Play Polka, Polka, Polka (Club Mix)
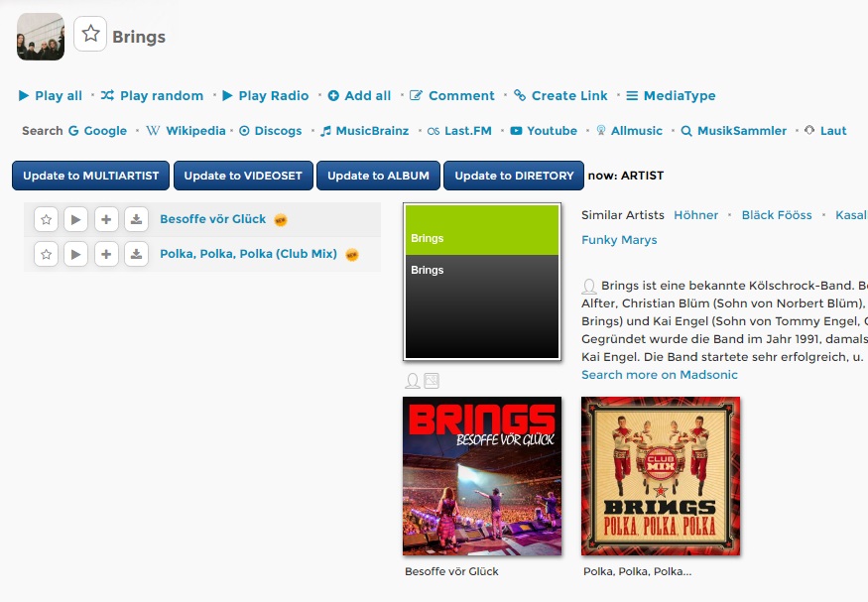The height and width of the screenshot is (602, 868). click(75, 255)
